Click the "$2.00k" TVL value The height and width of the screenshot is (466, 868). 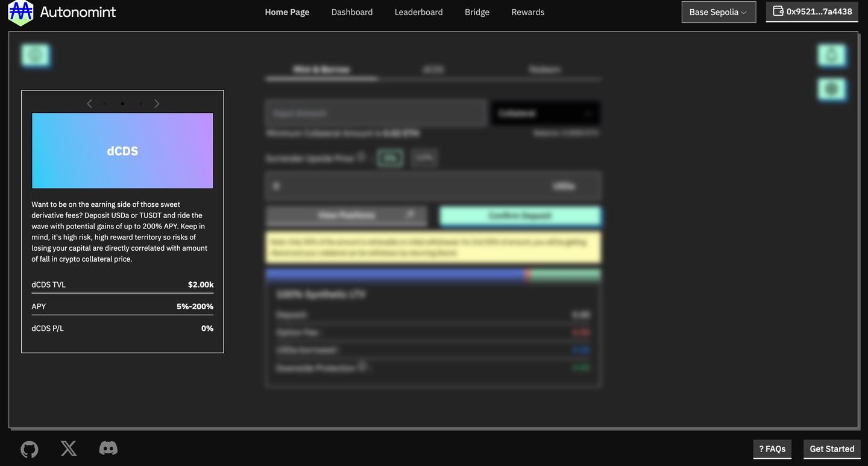tap(201, 285)
